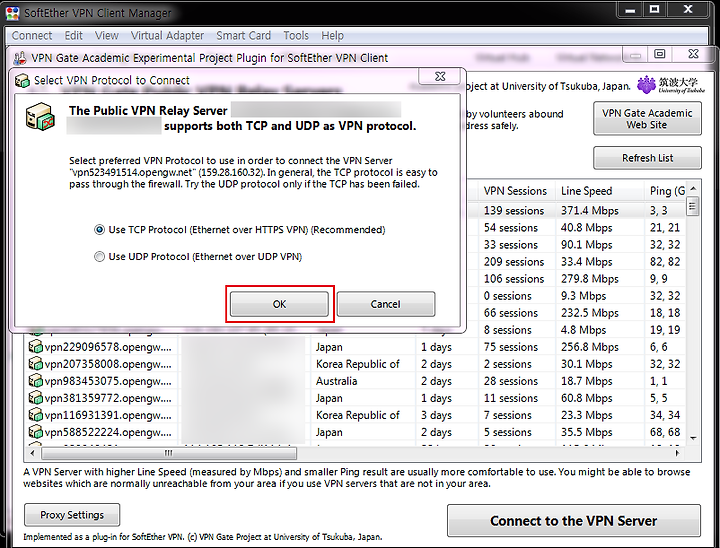This screenshot has width=720, height=548.
Task: Open the Smart Card menu
Action: pos(243,35)
